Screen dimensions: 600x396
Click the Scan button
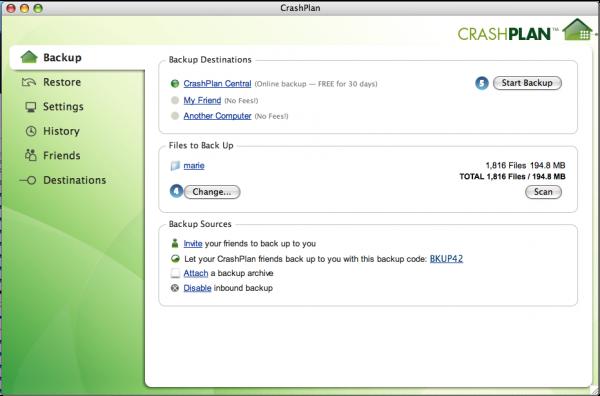click(543, 192)
